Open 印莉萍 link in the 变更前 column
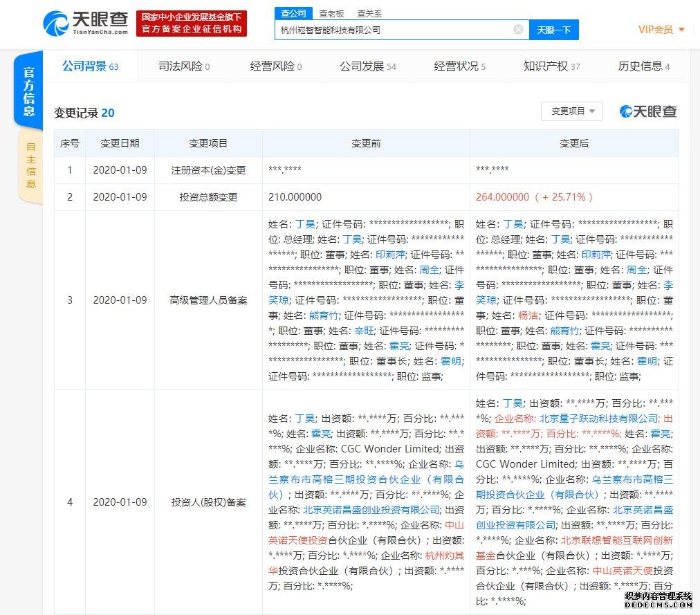This screenshot has width=700, height=615. (391, 255)
